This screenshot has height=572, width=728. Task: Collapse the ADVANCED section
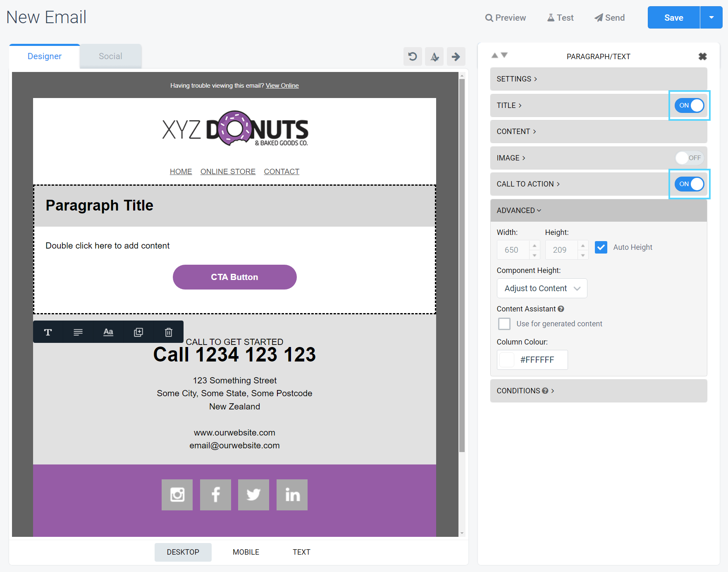click(x=599, y=211)
